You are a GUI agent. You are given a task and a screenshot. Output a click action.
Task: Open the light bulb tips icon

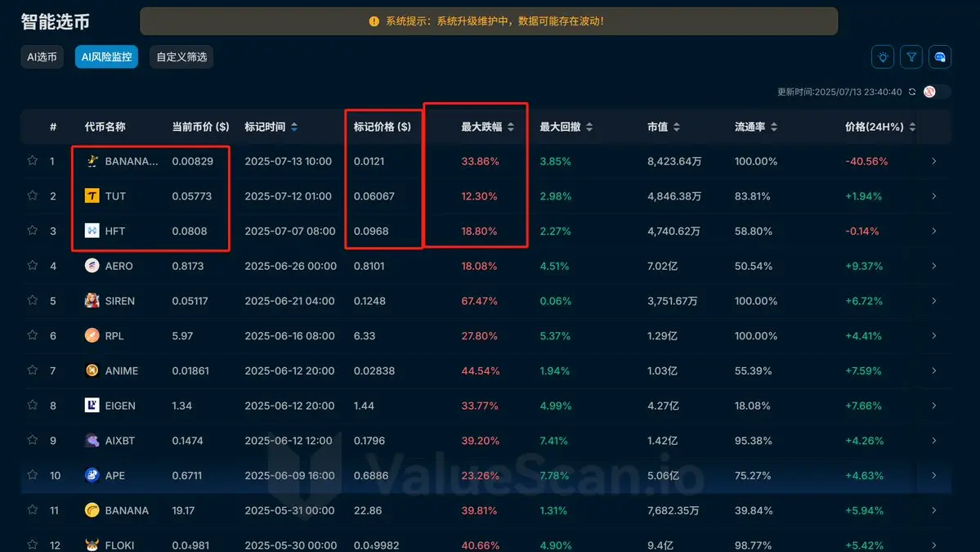(883, 57)
